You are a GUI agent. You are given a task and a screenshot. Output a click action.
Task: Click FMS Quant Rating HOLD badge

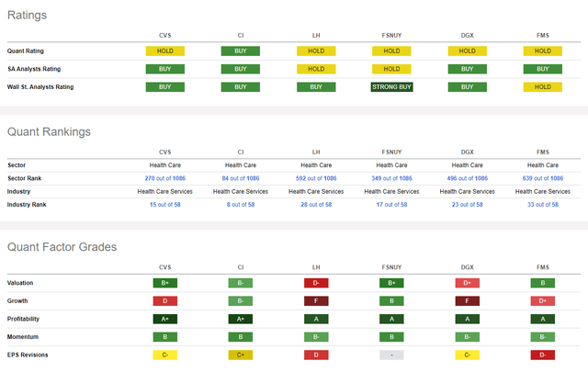[x=543, y=51]
